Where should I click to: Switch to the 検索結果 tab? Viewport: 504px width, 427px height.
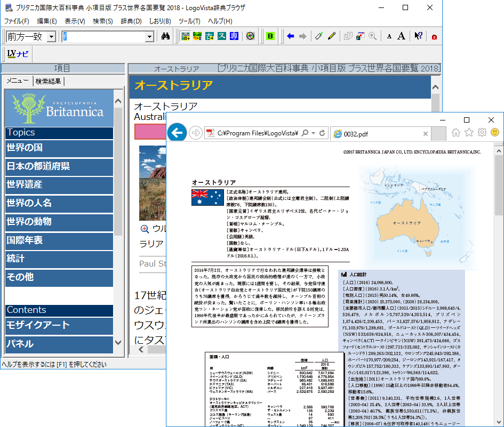coord(48,81)
